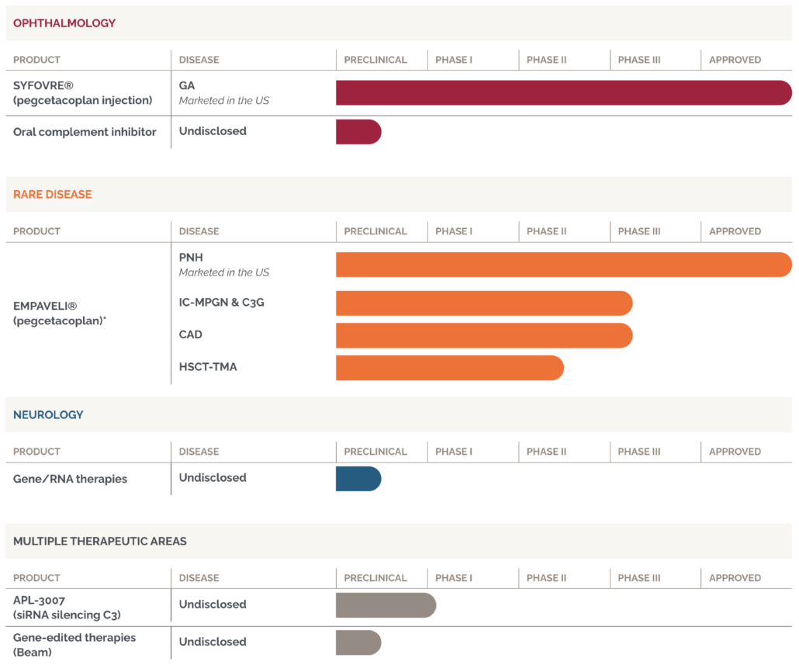The height and width of the screenshot is (672, 799).
Task: Click the Oral complement inhibitor preclinical bar
Action: (358, 132)
